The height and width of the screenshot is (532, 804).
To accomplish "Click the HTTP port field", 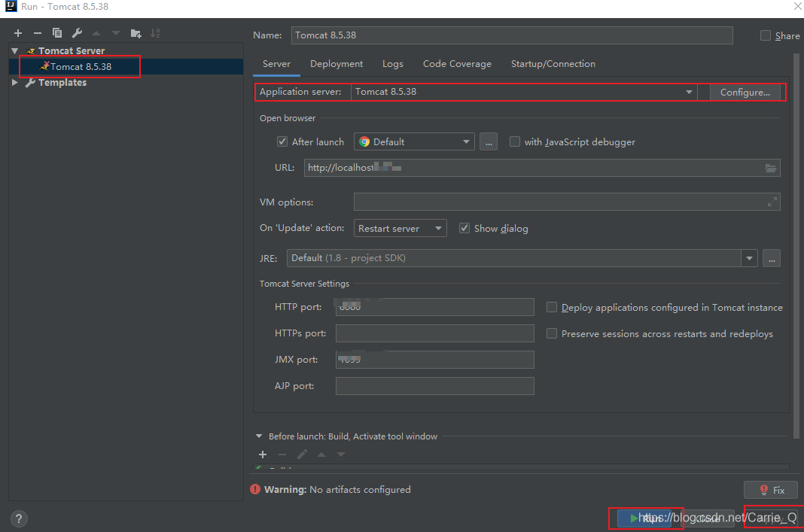I will point(435,307).
